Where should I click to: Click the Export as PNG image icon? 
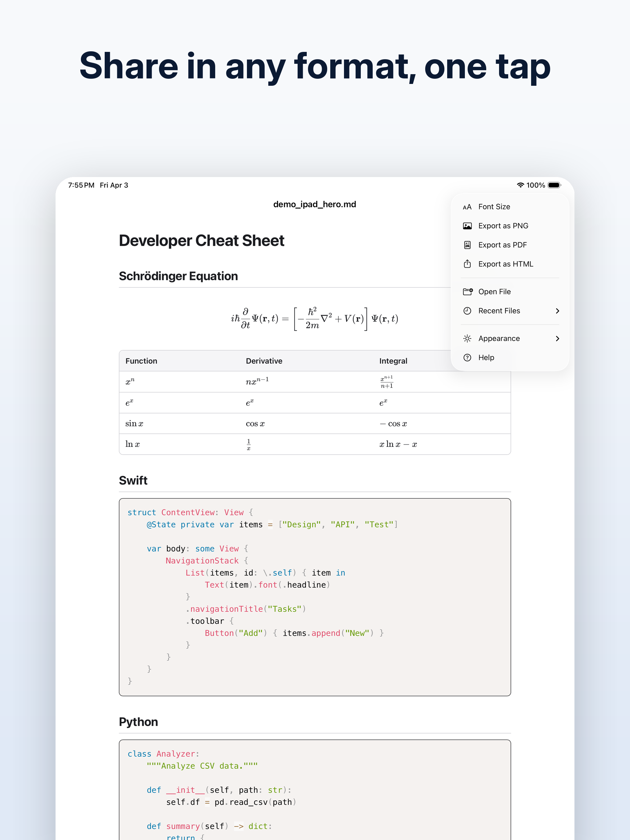coord(467,226)
